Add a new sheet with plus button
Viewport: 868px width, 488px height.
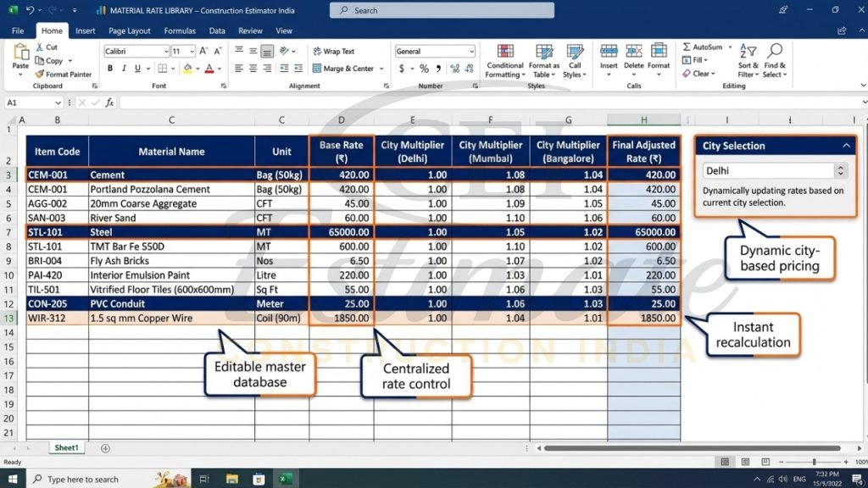[105, 448]
